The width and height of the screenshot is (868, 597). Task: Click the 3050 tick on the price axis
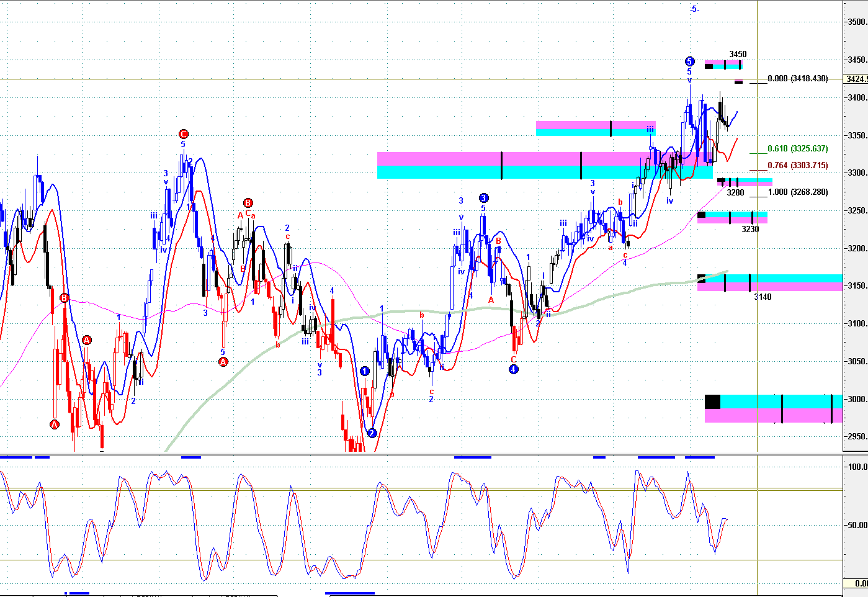[857, 362]
